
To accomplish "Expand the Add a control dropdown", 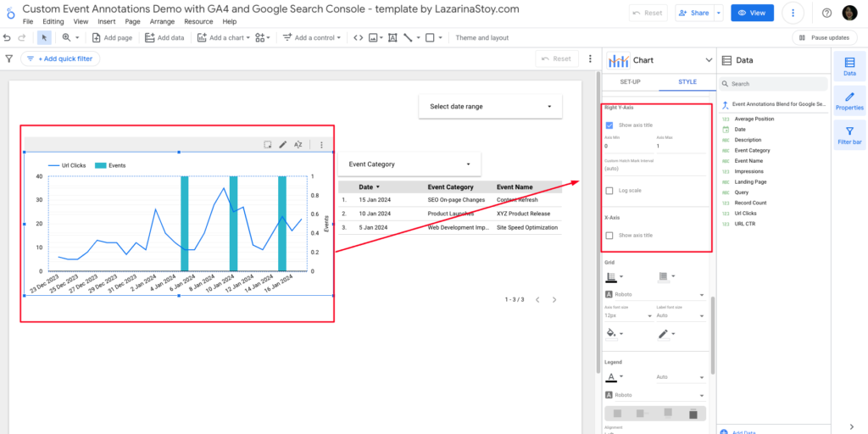I will [x=312, y=37].
